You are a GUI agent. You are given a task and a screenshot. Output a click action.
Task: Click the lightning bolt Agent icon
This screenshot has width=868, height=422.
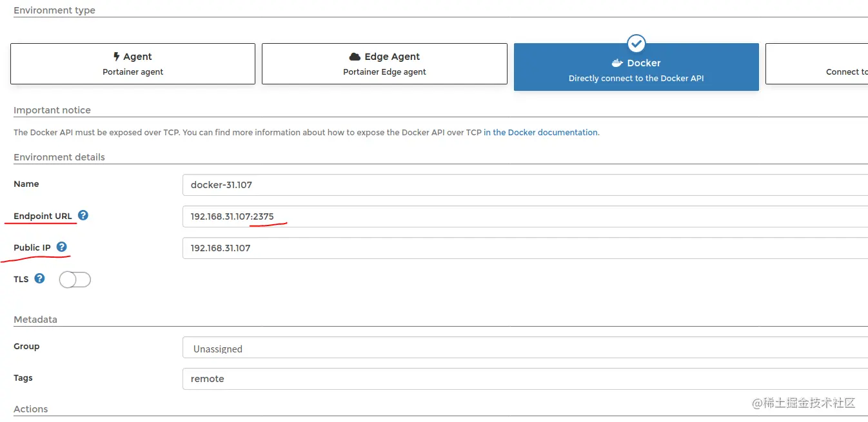[117, 57]
